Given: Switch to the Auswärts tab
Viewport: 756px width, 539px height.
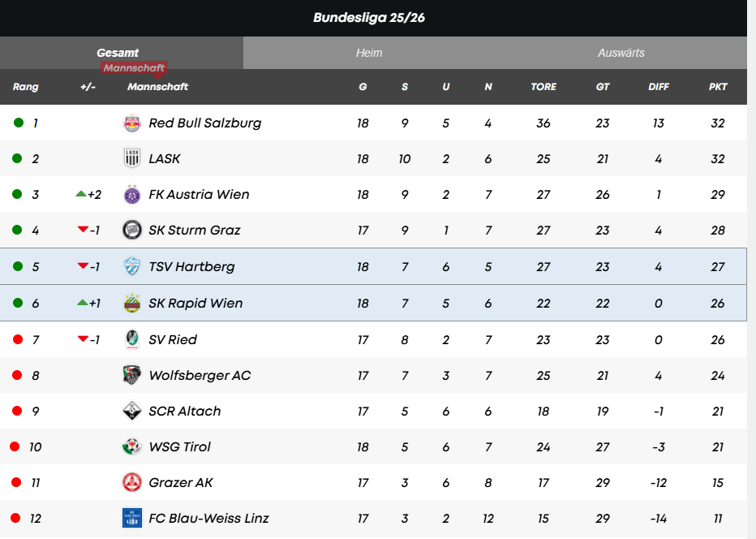Looking at the screenshot, I should (x=621, y=53).
